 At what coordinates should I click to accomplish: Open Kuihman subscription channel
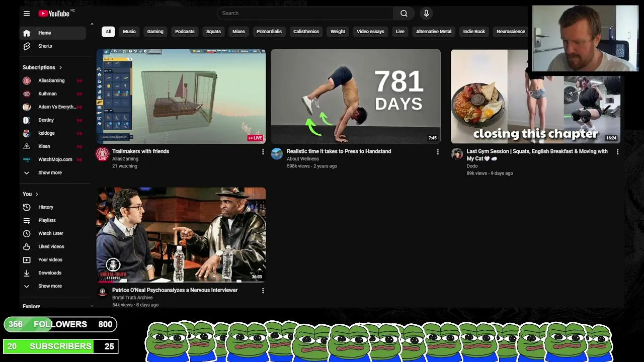click(x=53, y=94)
